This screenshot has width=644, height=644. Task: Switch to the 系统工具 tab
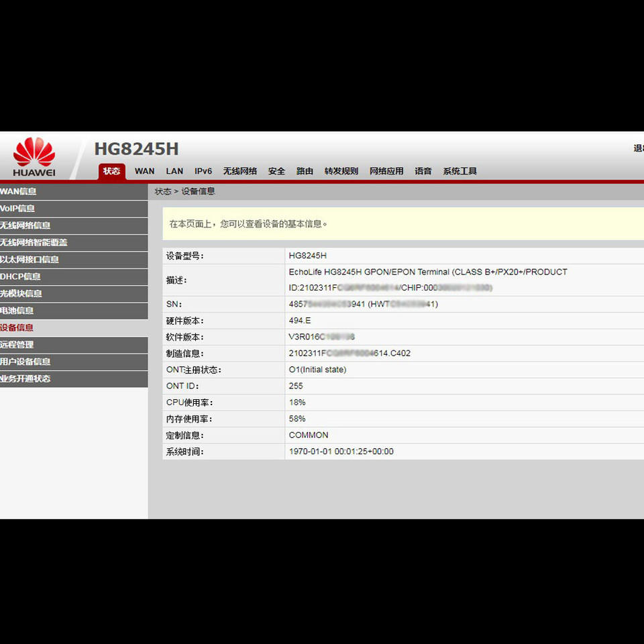click(x=460, y=171)
